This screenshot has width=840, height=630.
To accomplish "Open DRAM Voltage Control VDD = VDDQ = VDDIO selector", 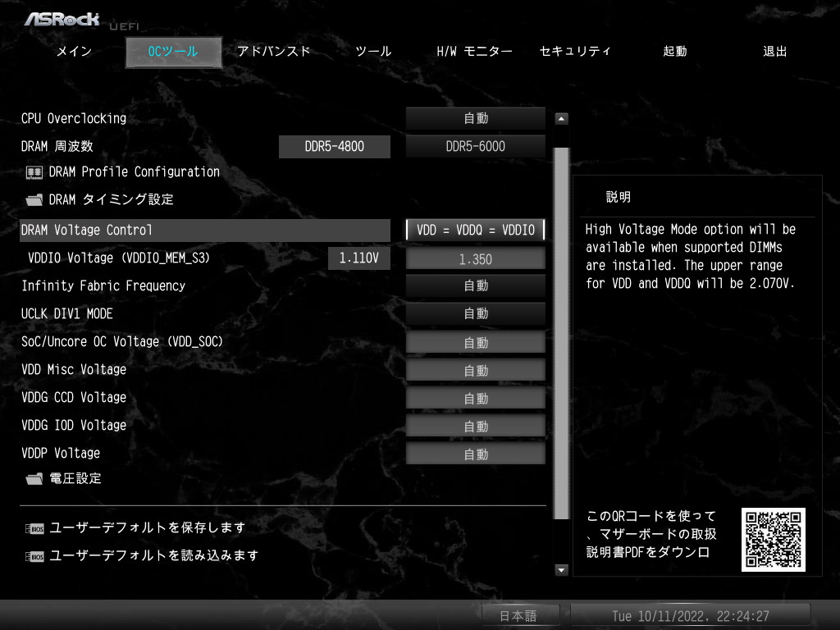I will (x=476, y=230).
